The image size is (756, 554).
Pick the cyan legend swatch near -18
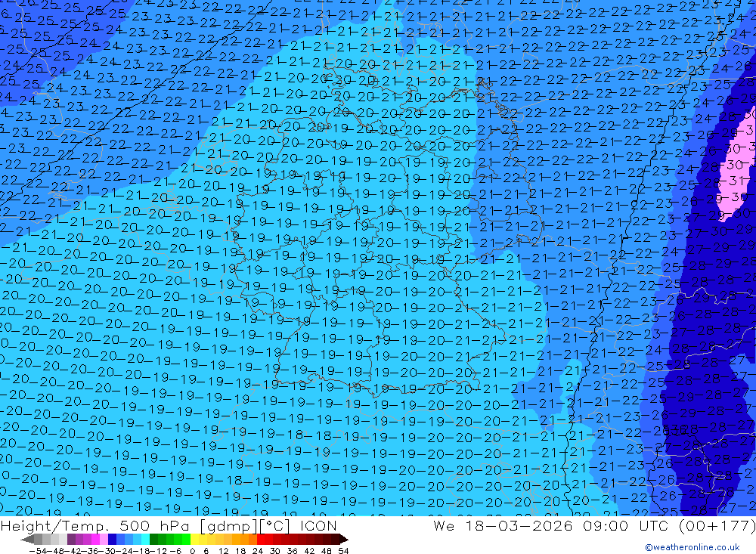(x=145, y=539)
